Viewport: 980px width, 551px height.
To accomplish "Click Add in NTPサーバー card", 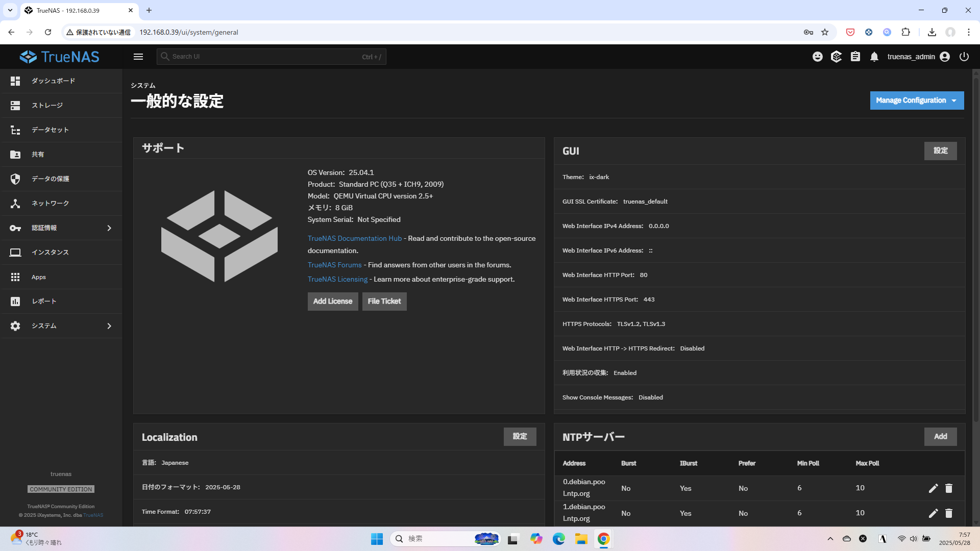I will click(940, 437).
